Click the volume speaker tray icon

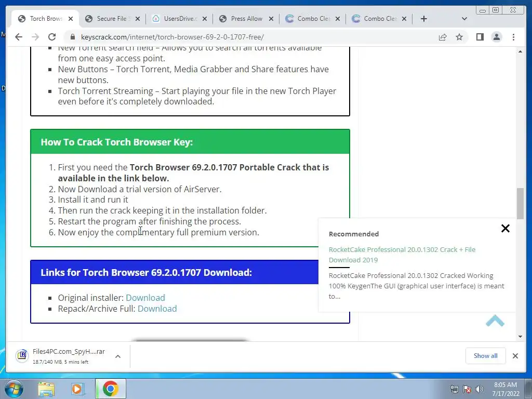click(x=479, y=389)
